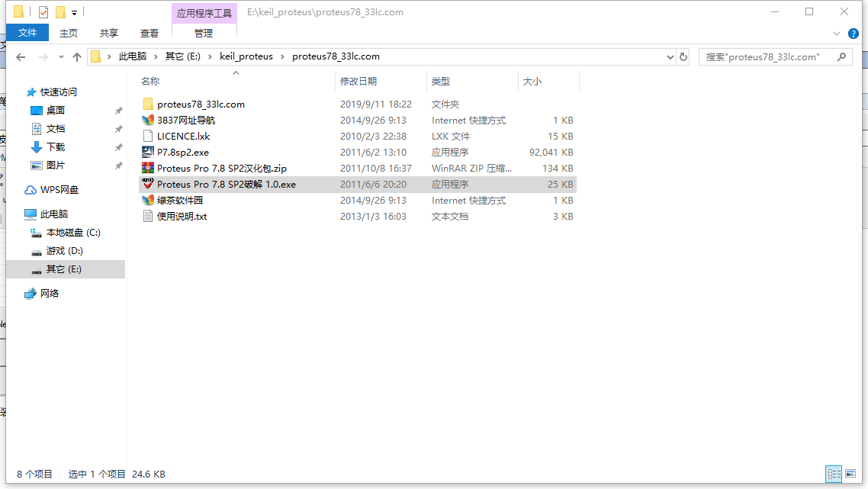Open 本地磁盘 (C:) in the navigation pane
The width and height of the screenshot is (868, 489).
tap(73, 233)
